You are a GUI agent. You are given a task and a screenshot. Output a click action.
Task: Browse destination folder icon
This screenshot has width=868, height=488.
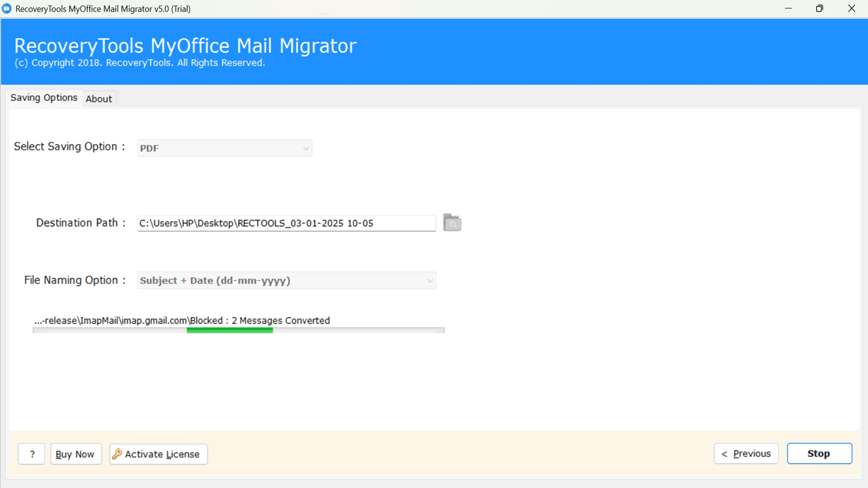[452, 222]
